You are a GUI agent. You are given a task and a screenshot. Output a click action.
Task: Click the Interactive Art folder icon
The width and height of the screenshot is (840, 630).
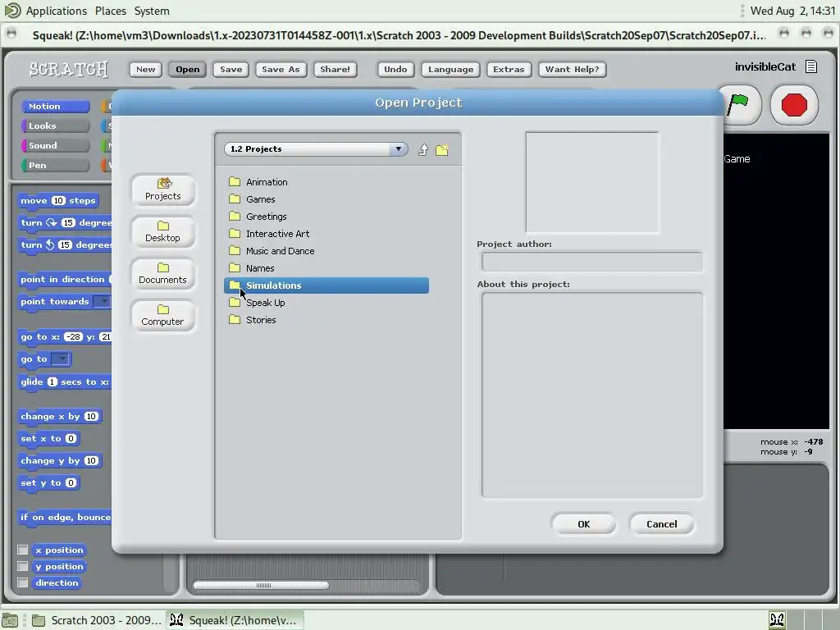tap(235, 233)
